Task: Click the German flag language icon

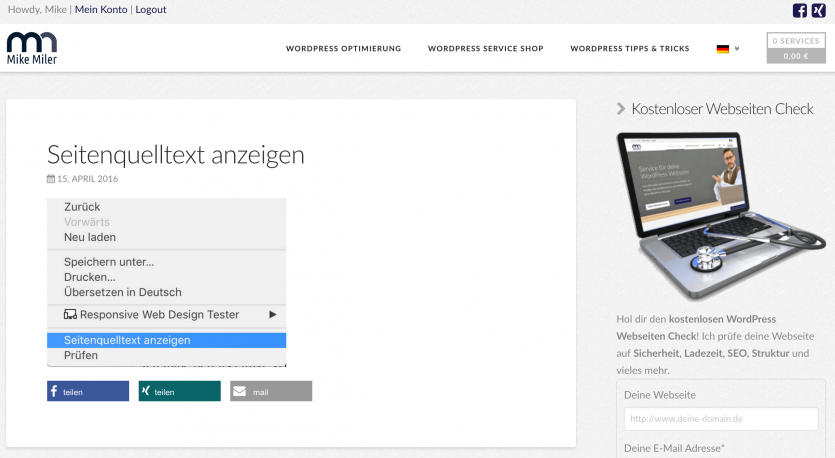Action: tap(723, 49)
